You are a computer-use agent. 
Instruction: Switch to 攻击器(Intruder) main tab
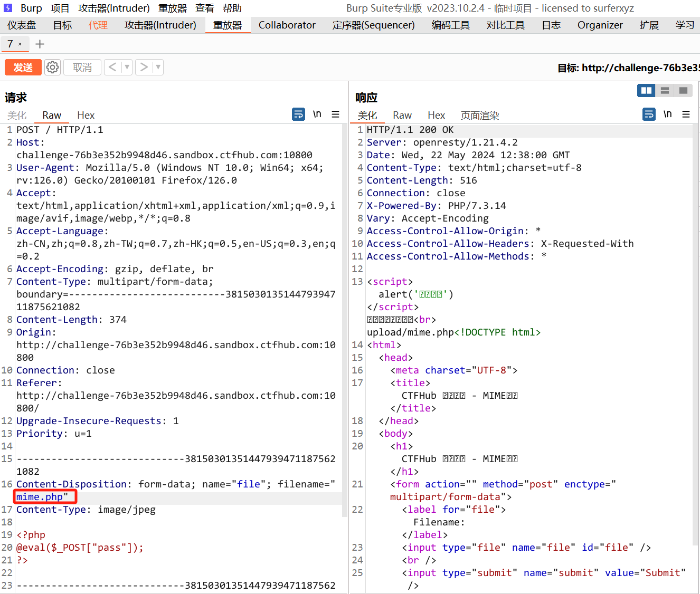point(160,25)
